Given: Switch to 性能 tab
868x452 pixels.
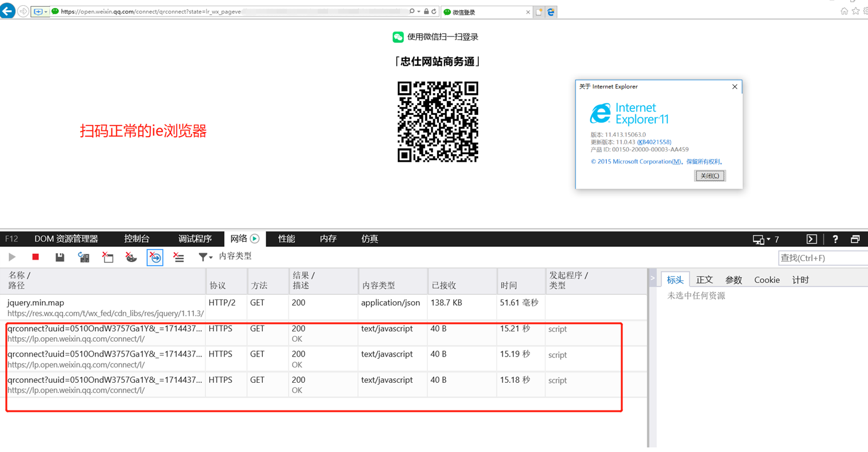Looking at the screenshot, I should 286,239.
